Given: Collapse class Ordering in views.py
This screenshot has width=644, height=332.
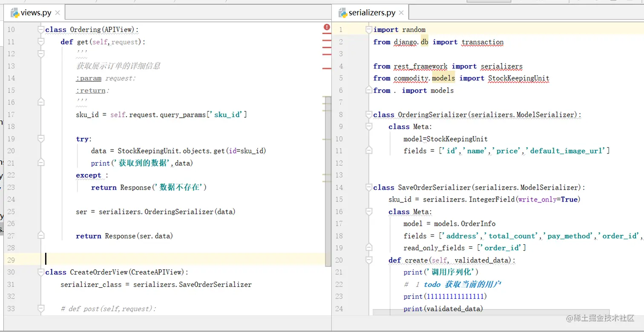Looking at the screenshot, I should 41,29.
